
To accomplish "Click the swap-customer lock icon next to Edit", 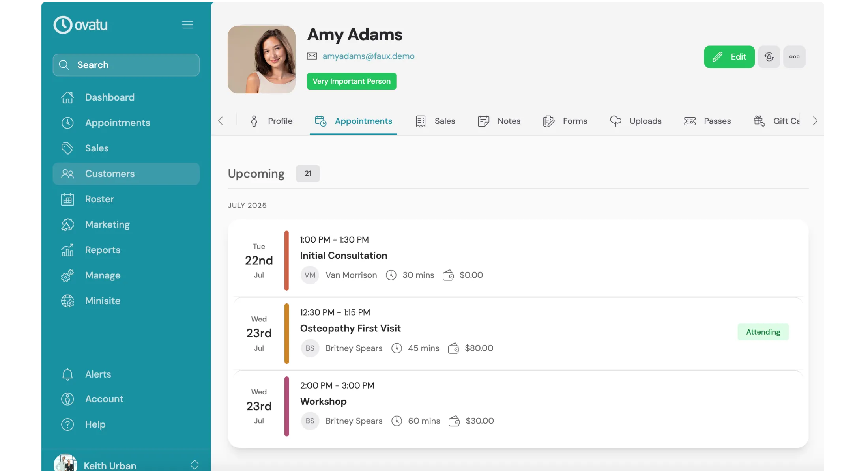I will pos(769,56).
